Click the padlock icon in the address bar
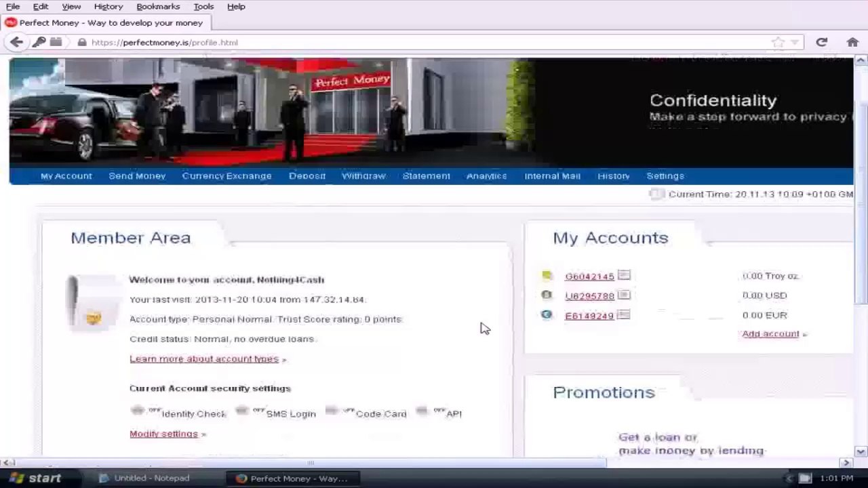 click(x=82, y=42)
